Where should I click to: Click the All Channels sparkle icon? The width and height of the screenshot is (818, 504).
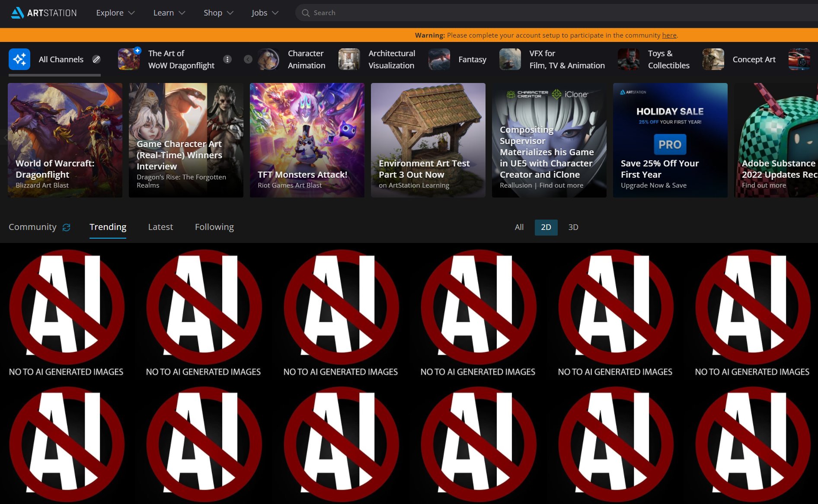coord(19,59)
